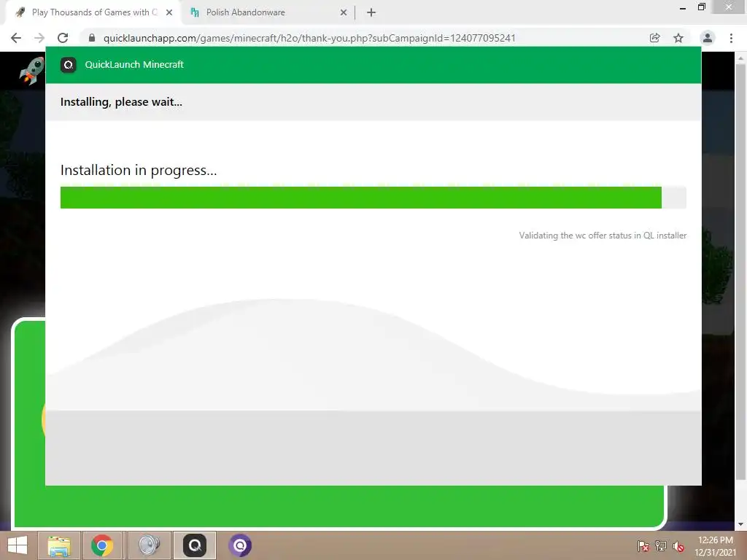Bookmark this page with the star icon
747x560 pixels.
(678, 38)
